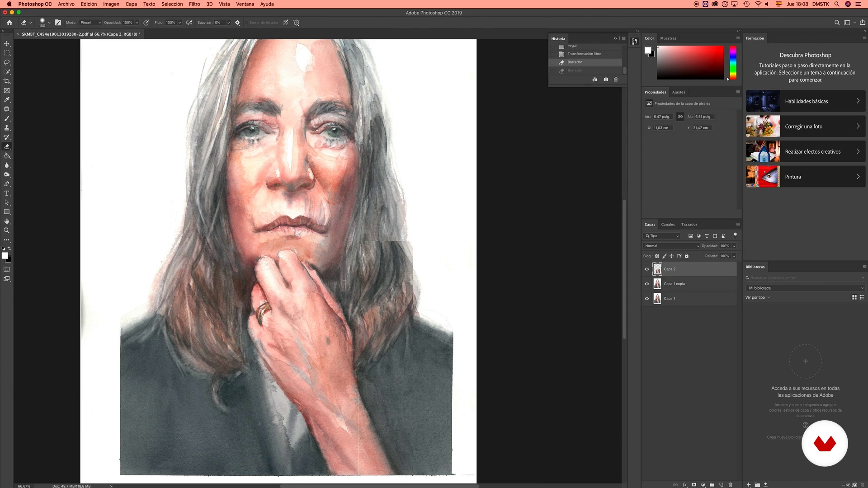Open the Suavizar dropdown arrow
868x488 pixels.
pos(228,23)
